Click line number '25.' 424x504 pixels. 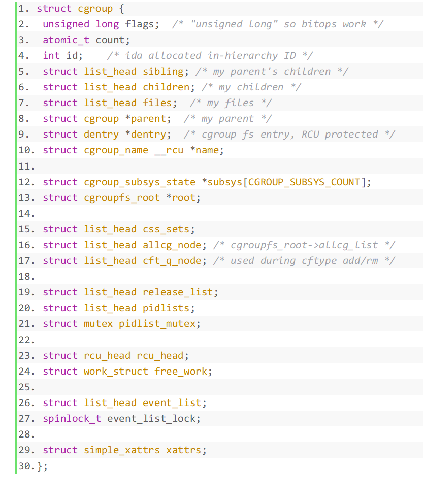click(26, 387)
